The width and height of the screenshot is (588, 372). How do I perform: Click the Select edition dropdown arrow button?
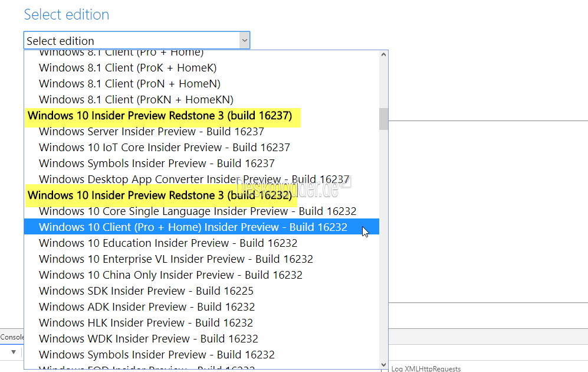[x=245, y=40]
